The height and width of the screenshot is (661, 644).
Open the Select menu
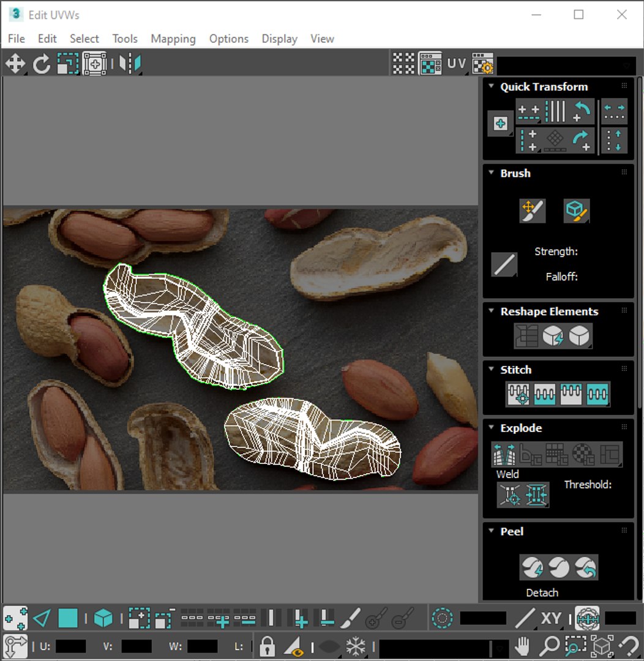click(84, 39)
